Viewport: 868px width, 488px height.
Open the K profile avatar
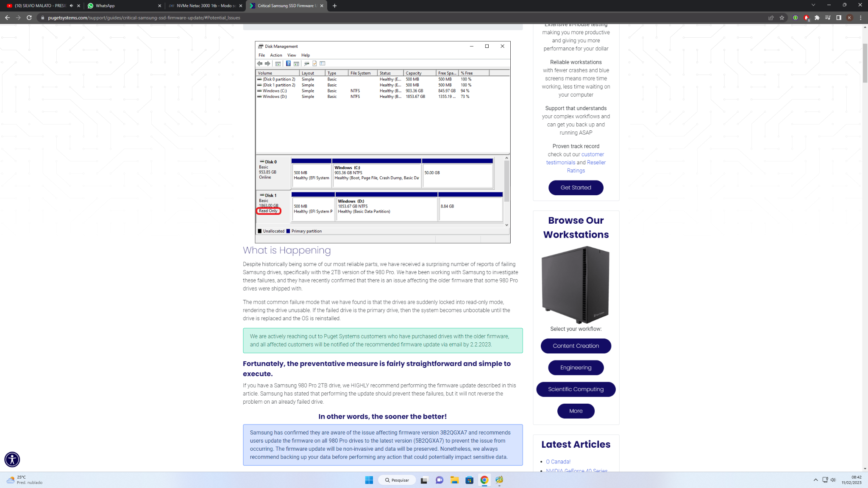pyautogui.click(x=849, y=18)
